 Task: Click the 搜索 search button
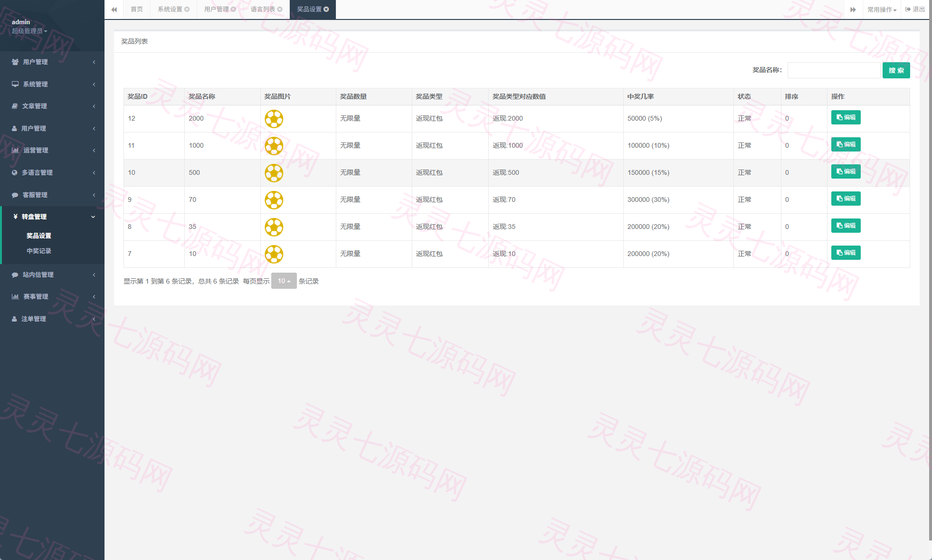[896, 70]
